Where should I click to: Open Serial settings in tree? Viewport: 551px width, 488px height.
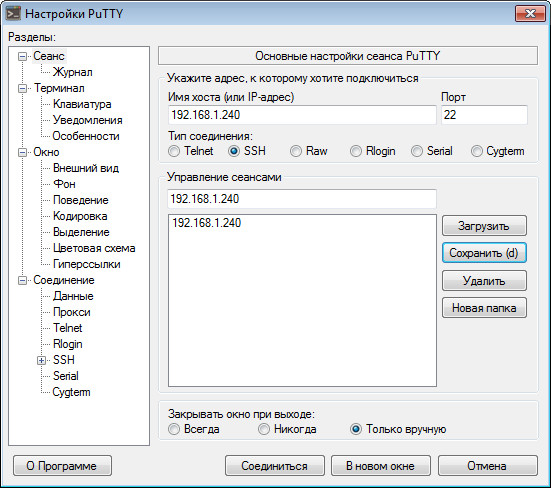[65, 376]
